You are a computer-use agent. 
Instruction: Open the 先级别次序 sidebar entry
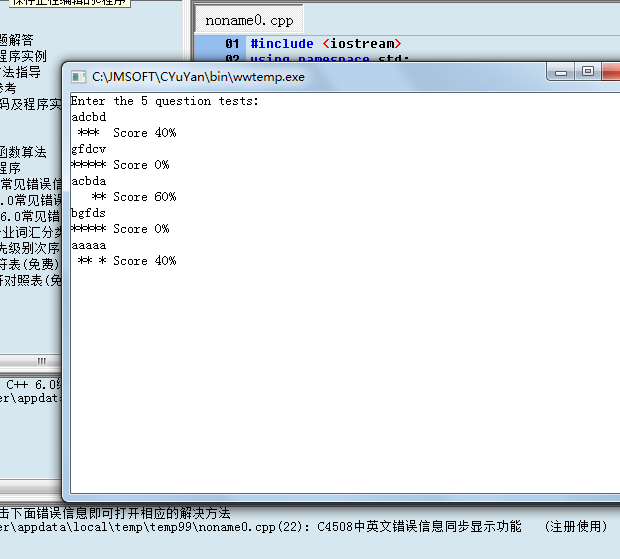[x=30, y=248]
